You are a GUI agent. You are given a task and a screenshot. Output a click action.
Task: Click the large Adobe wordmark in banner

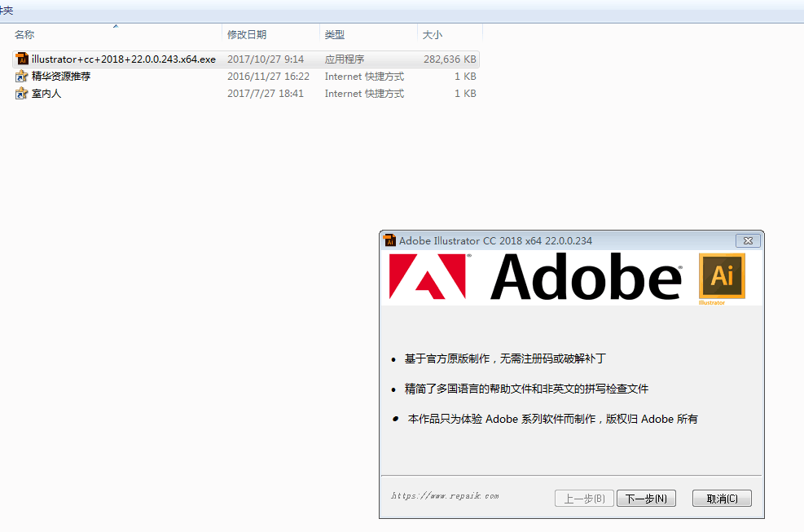[586, 276]
